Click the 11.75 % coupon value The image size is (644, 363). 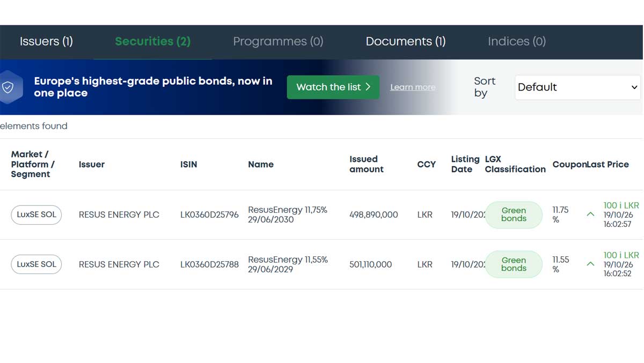point(560,214)
